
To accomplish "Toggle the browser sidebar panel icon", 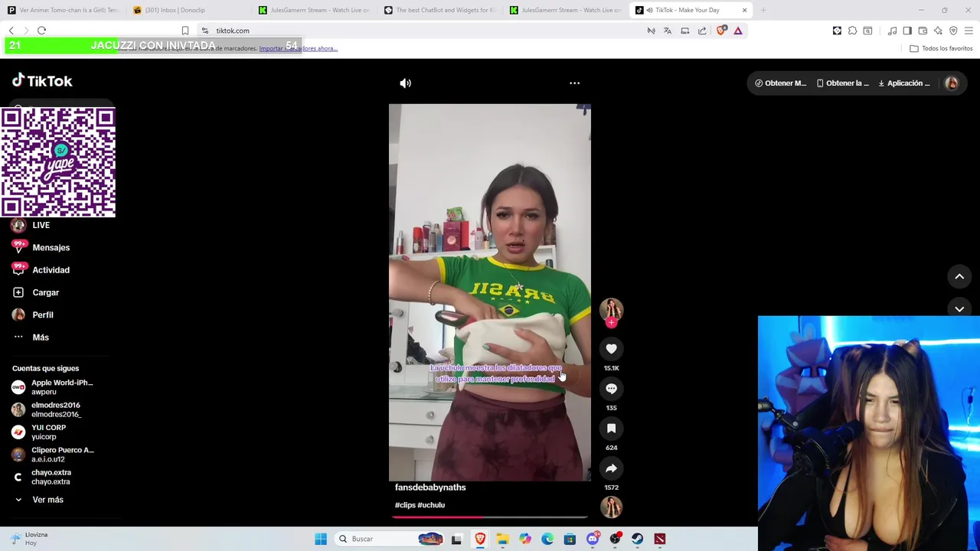I will coord(907,31).
